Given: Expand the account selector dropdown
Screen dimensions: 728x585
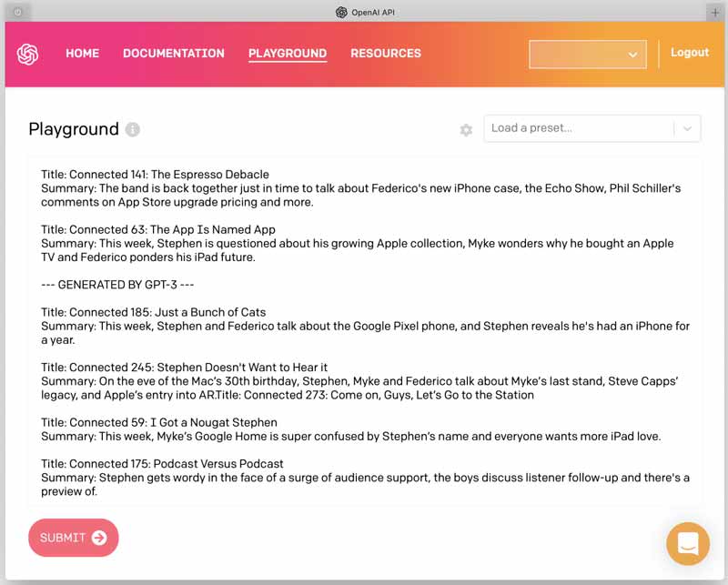Looking at the screenshot, I should [587, 55].
